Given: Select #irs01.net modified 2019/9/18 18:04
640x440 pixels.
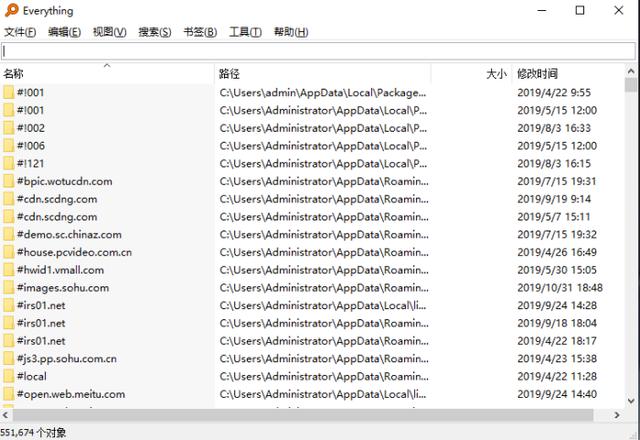Looking at the screenshot, I should [x=41, y=323].
